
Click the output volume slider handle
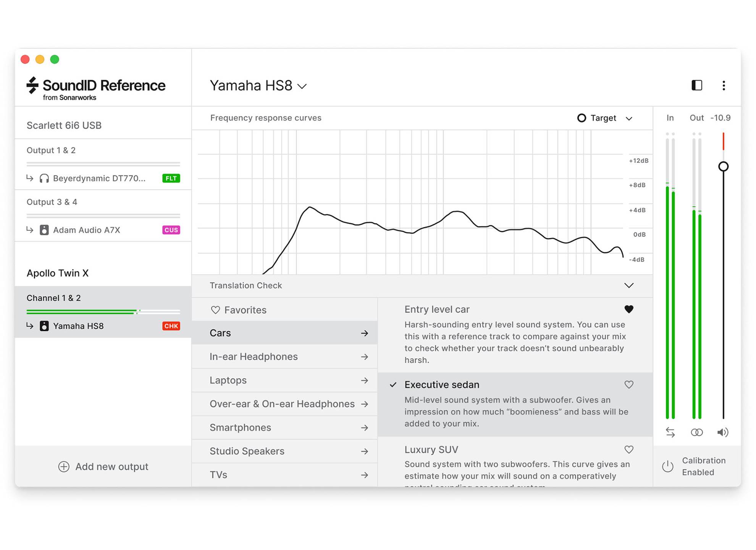(723, 167)
